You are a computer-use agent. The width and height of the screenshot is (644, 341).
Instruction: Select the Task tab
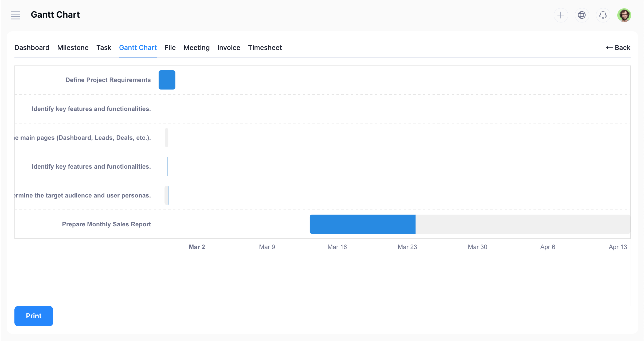104,48
